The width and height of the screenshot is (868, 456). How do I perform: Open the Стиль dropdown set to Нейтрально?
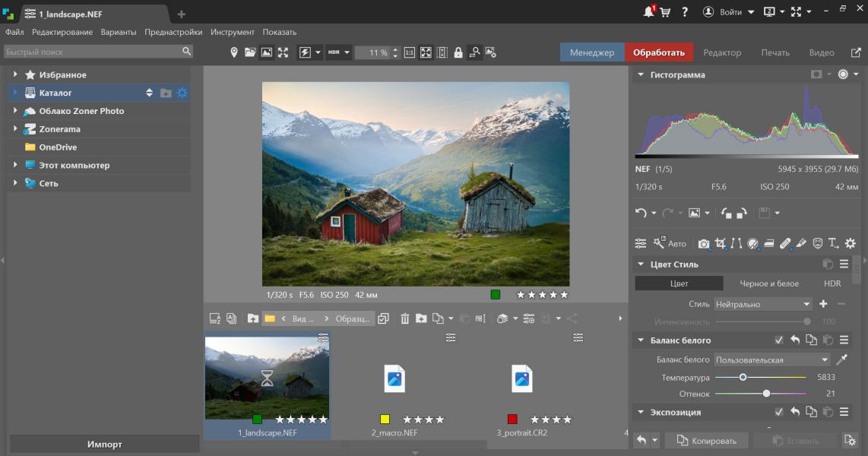[762, 304]
